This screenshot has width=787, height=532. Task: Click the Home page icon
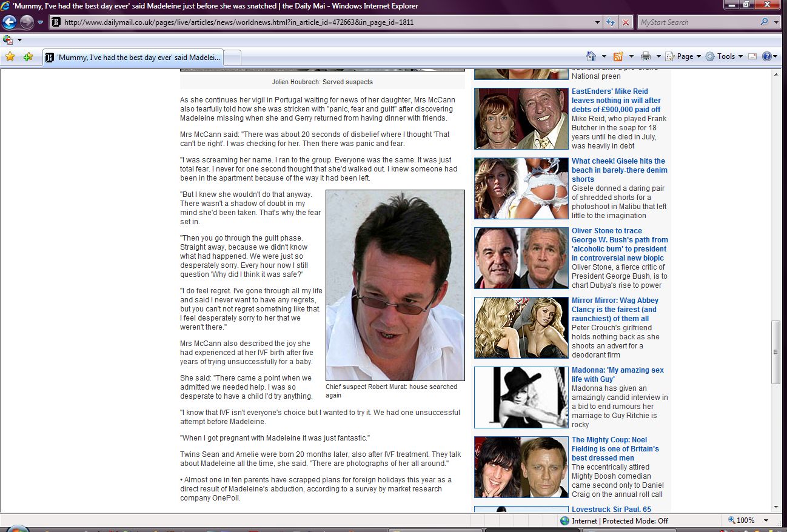(x=591, y=56)
